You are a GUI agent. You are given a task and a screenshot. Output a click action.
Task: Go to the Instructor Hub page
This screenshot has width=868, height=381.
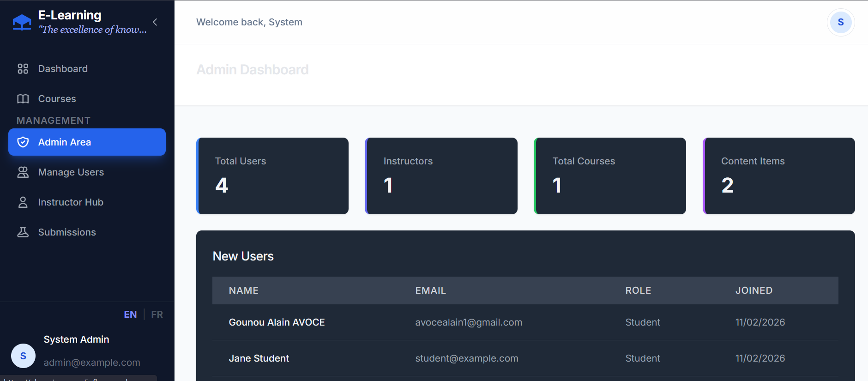pyautogui.click(x=71, y=202)
